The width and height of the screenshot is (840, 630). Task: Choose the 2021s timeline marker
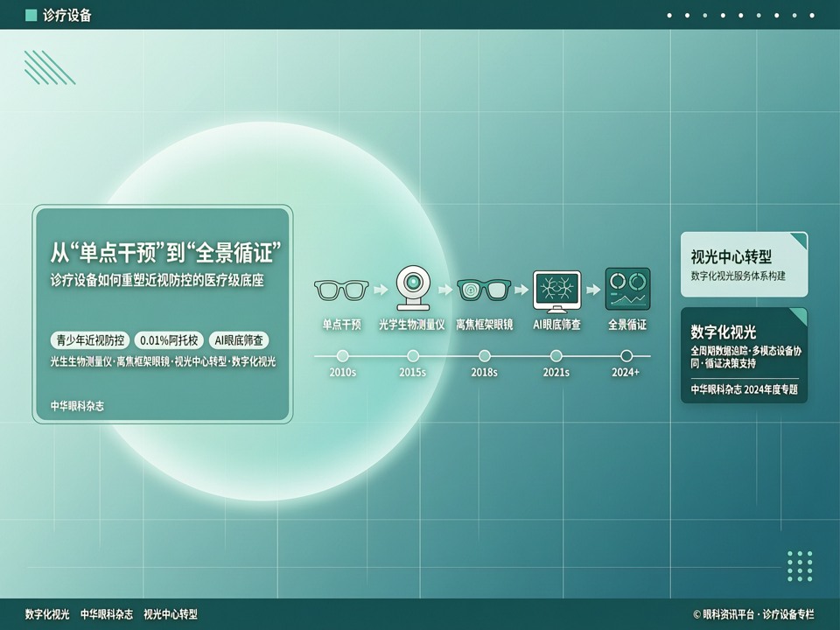pyautogui.click(x=556, y=356)
